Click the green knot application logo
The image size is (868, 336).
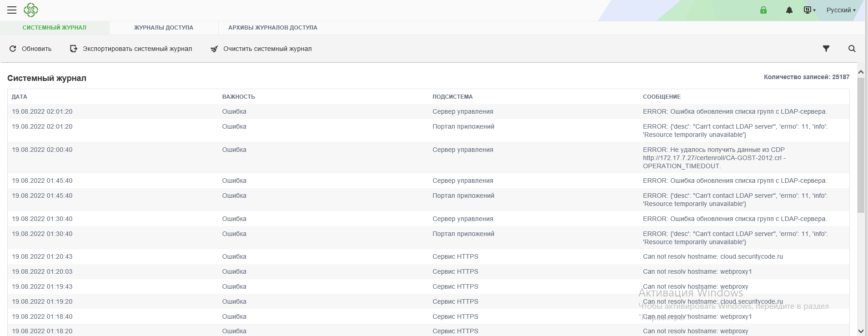(x=31, y=10)
